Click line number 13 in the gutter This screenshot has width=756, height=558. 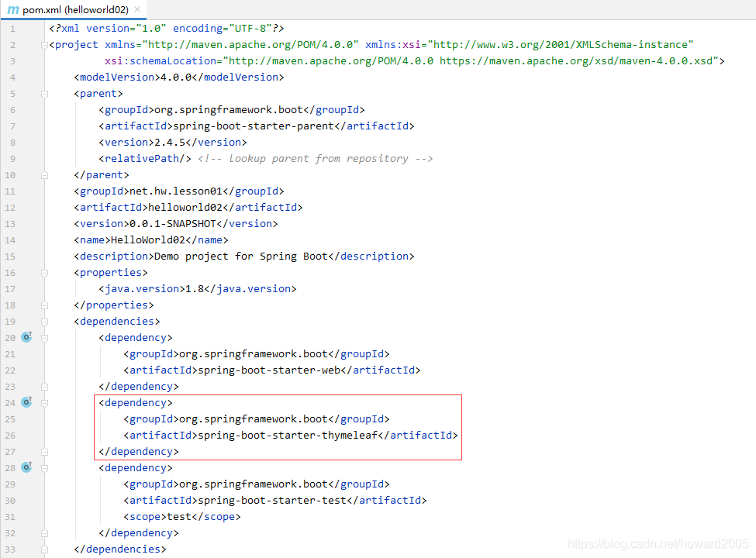pyautogui.click(x=10, y=224)
